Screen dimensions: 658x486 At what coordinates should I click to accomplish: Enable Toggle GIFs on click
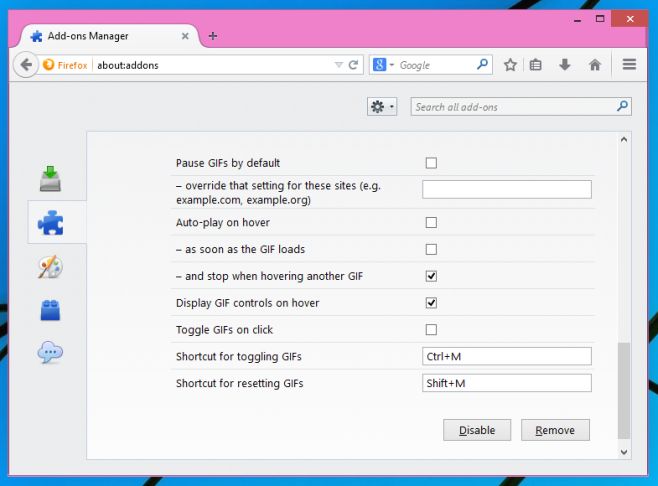pos(431,329)
